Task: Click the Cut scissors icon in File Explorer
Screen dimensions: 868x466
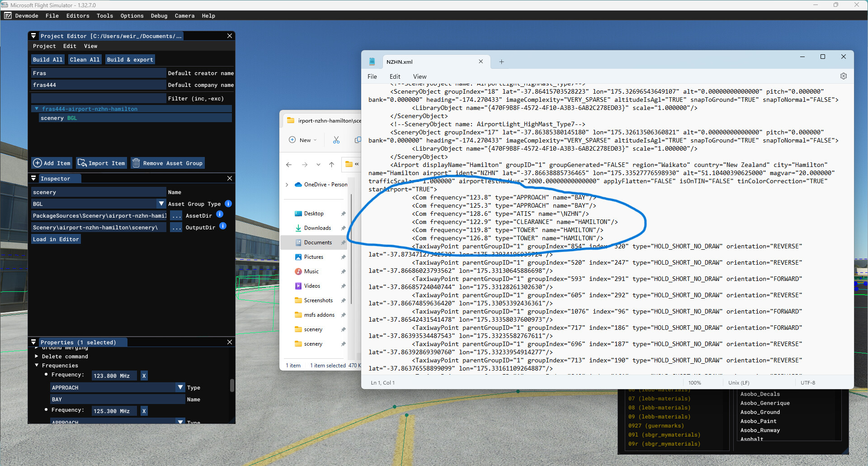Action: coord(336,140)
